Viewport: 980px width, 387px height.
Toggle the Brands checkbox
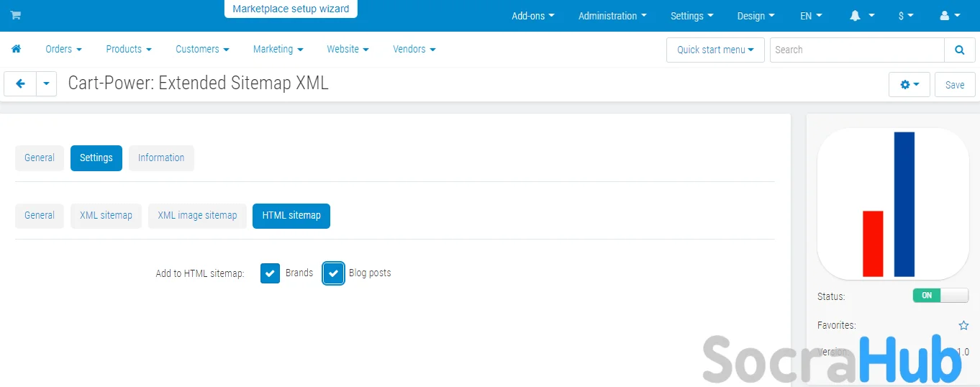pos(270,273)
